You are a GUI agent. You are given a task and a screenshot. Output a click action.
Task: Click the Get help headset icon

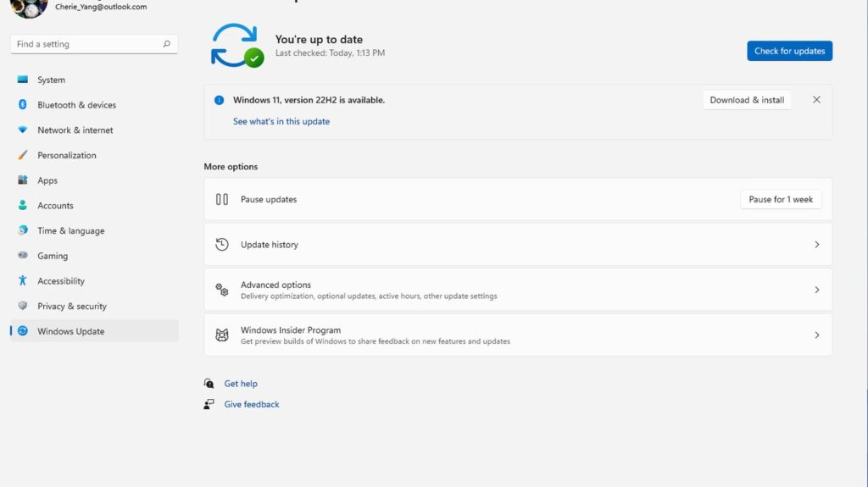click(209, 384)
